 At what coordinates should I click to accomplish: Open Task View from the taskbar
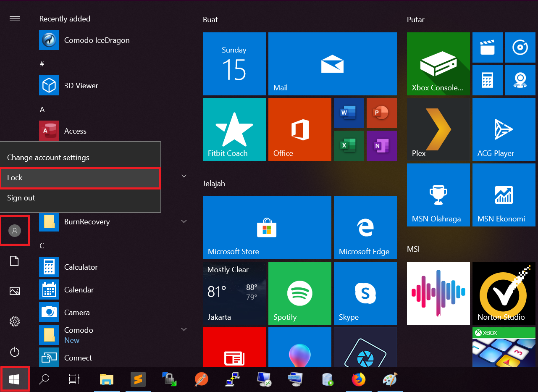(74, 379)
